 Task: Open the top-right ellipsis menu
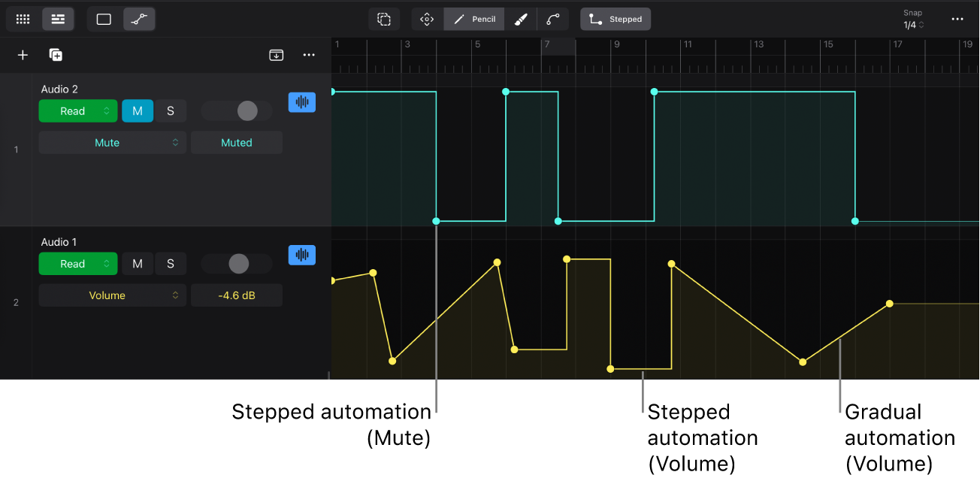(957, 19)
